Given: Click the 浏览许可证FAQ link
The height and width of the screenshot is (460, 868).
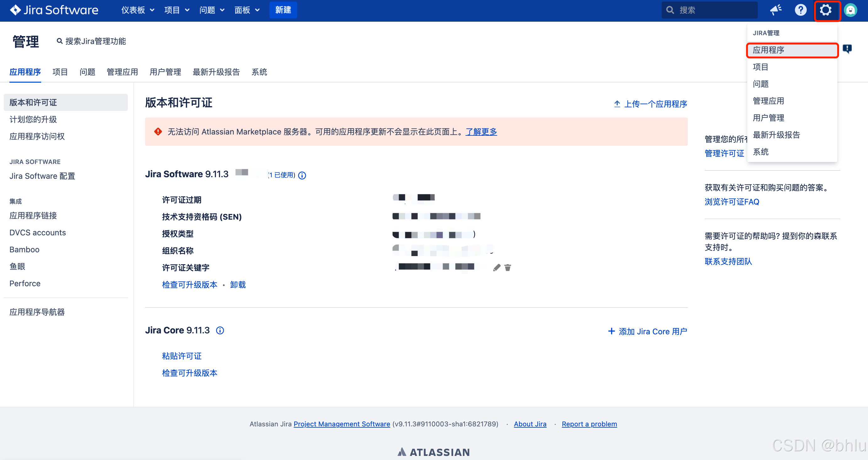Looking at the screenshot, I should click(732, 202).
